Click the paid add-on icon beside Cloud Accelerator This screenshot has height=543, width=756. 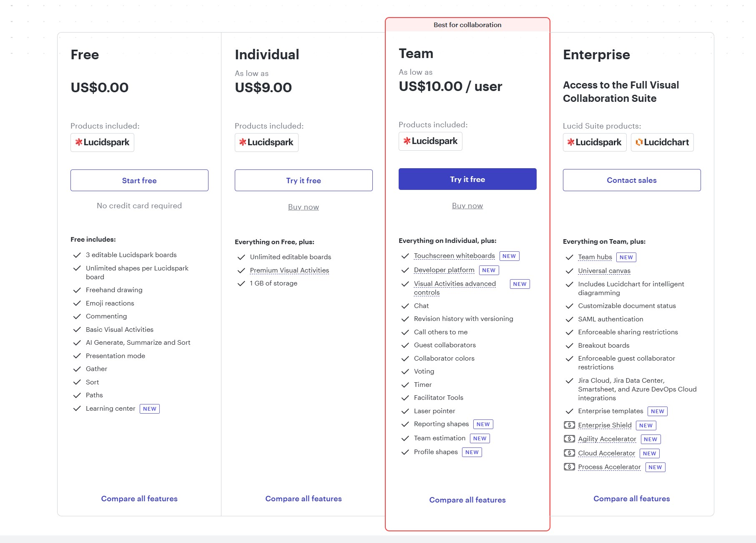[569, 453]
